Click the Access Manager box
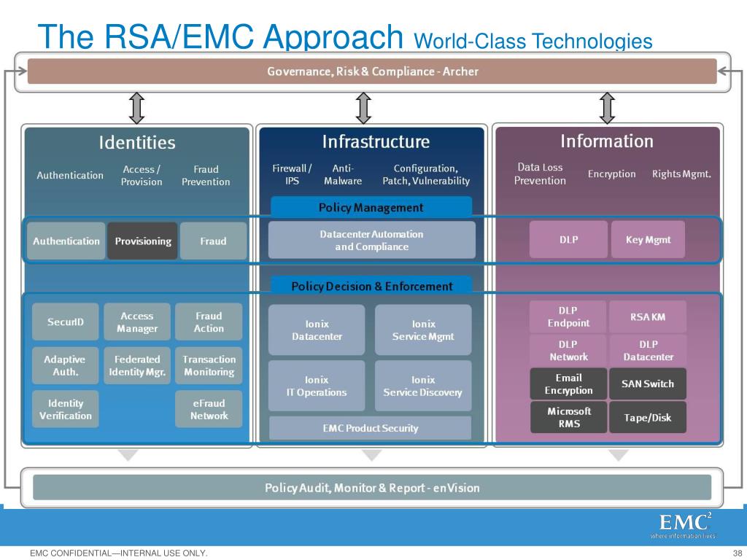 pos(137,322)
